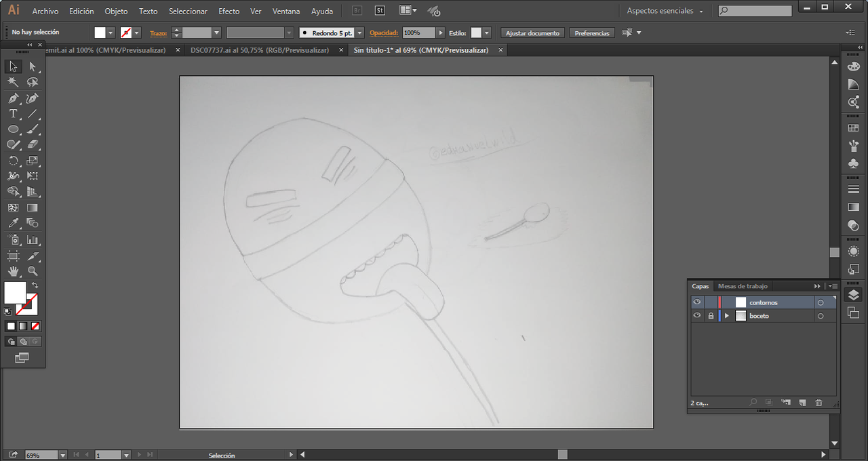Image resolution: width=868 pixels, height=461 pixels.
Task: Expand the boceto layer contents
Action: (x=727, y=316)
